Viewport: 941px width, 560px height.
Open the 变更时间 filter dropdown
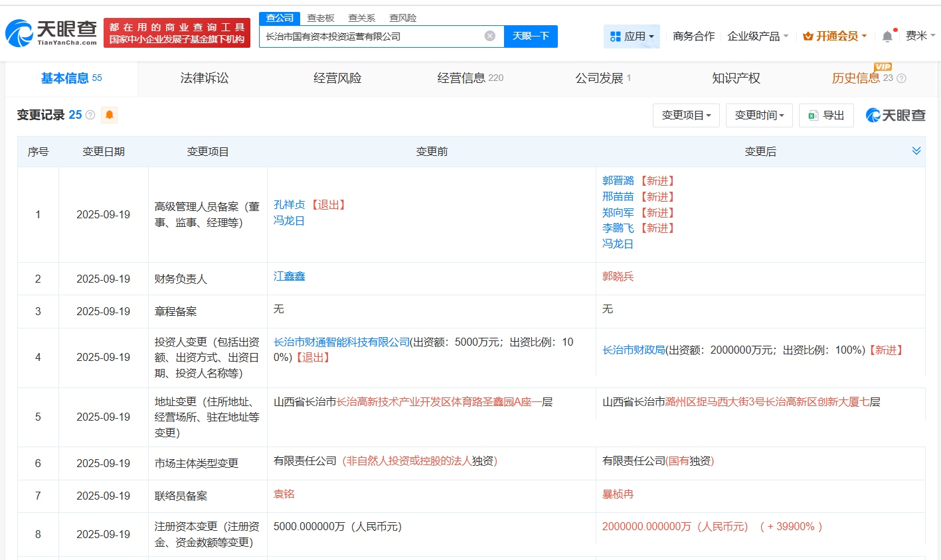[x=759, y=115]
